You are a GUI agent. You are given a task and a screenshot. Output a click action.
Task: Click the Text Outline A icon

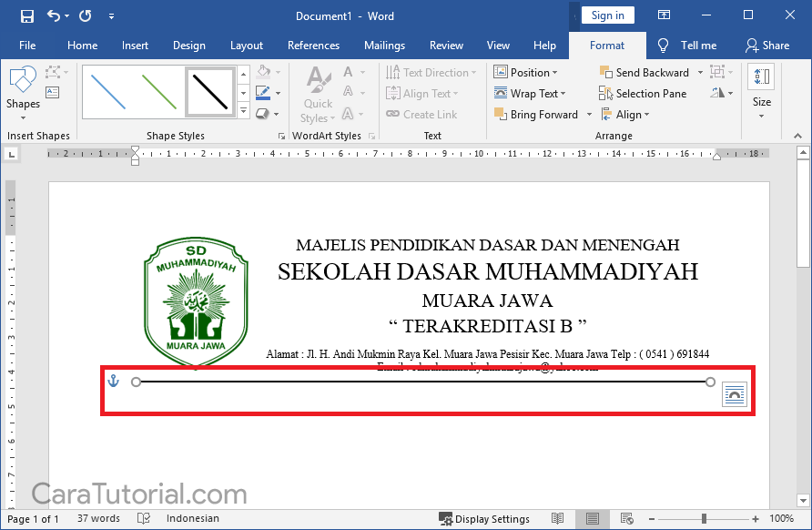[348, 92]
